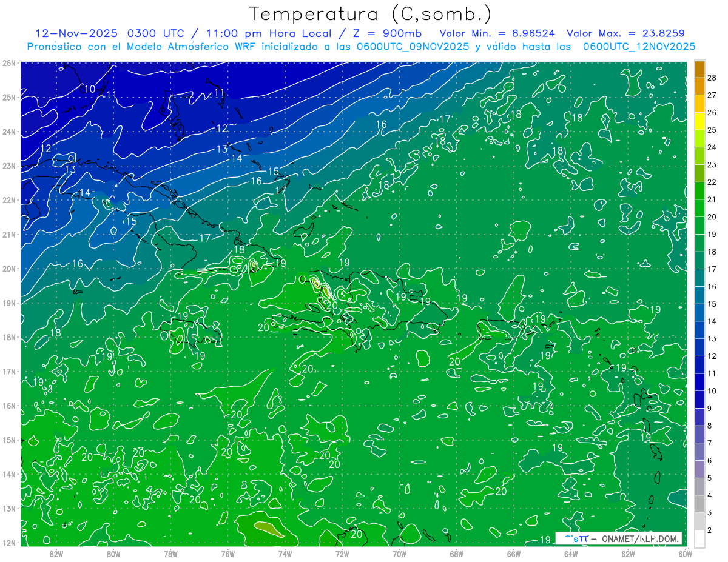Click the 20N latitude axis label

(x=9, y=269)
